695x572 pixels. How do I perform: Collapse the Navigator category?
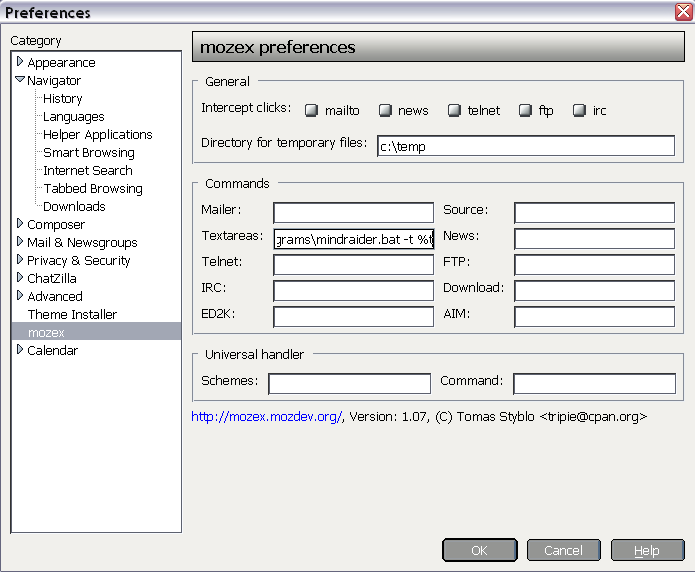[x=20, y=79]
